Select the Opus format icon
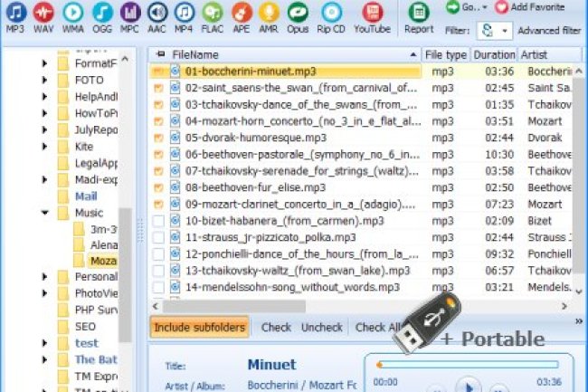Screen dimensions: 588x392 pyautogui.click(x=298, y=13)
